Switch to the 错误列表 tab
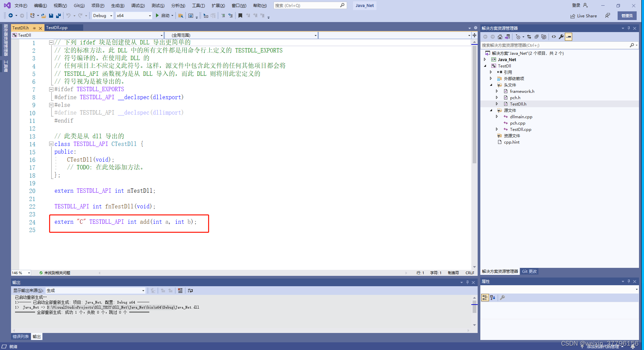This screenshot has width=644, height=350. (21, 337)
